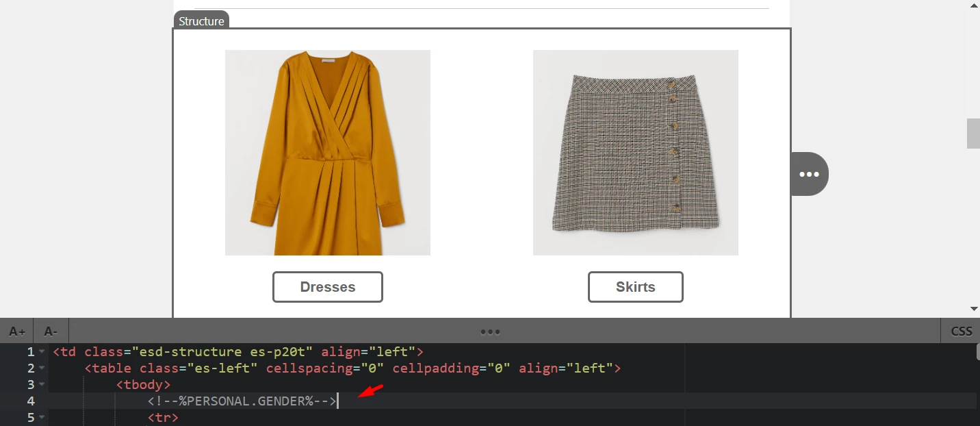Open the structure options three-dot button
The height and width of the screenshot is (426, 980).
pos(809,174)
